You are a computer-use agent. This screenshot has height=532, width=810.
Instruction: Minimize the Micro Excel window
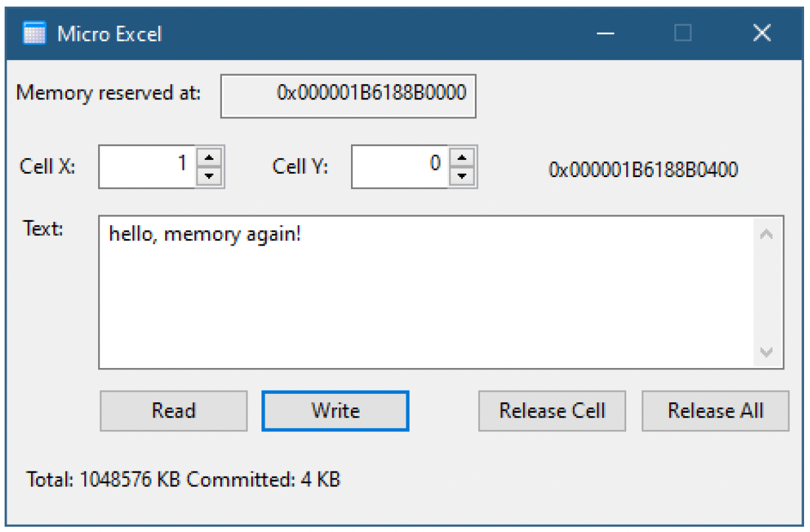[x=605, y=33]
